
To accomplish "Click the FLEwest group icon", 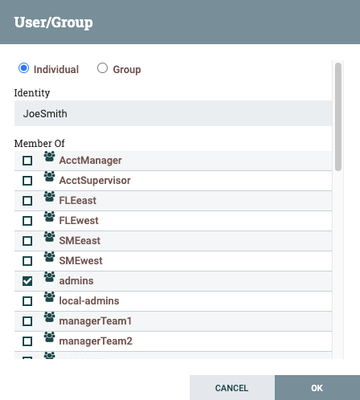I will [x=49, y=216].
